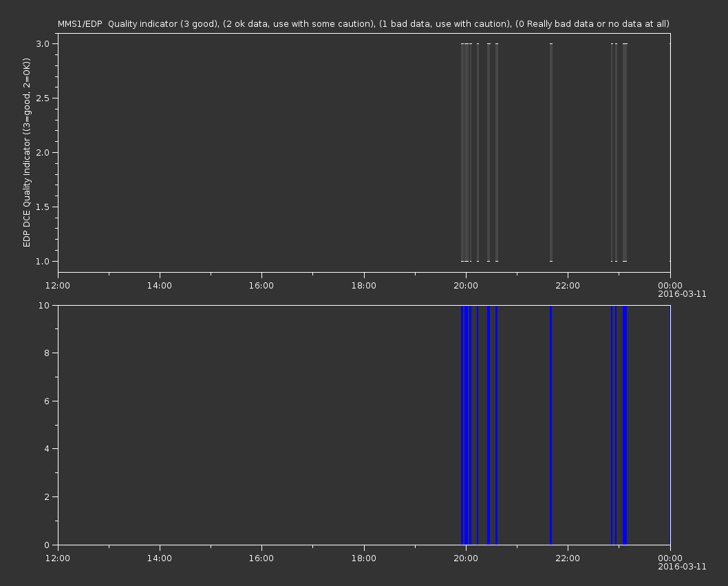Click the 8 tick label on lower plot

point(47,353)
